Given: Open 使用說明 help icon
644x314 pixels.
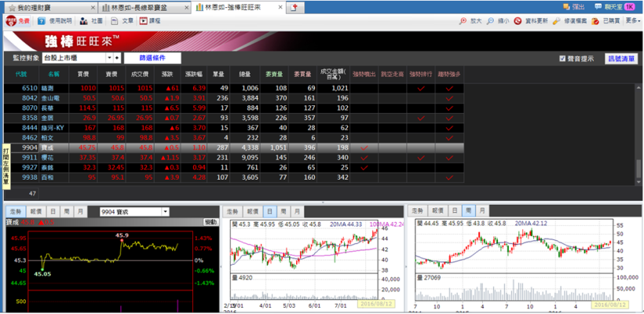Looking at the screenshot, I should 42,21.
